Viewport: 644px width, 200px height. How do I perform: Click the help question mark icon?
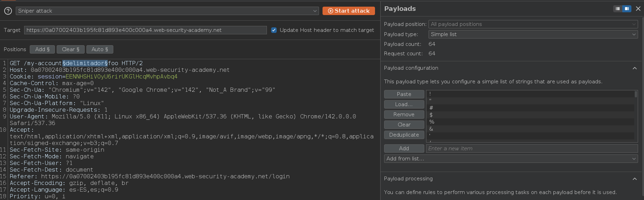point(8,11)
